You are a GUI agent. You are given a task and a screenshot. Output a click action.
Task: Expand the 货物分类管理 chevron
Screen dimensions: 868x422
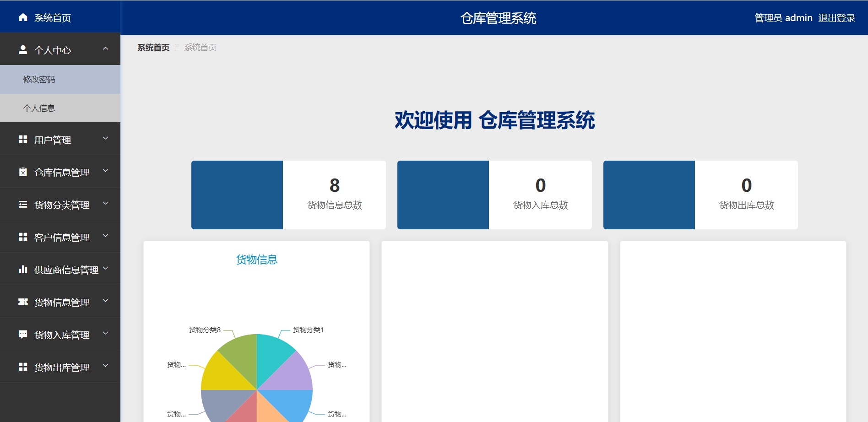[106, 203]
